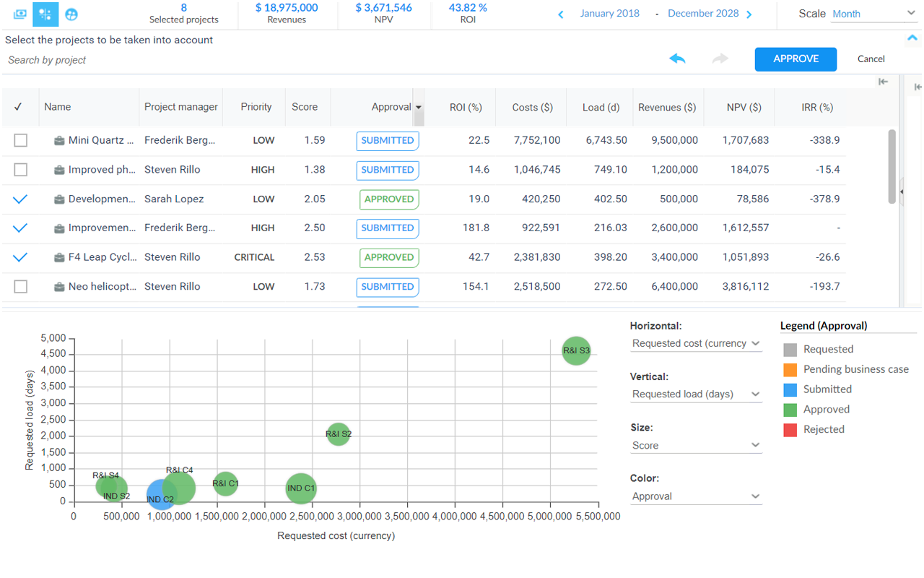Sort by the ROI (%) column header
This screenshot has width=924, height=578.
pyautogui.click(x=465, y=107)
